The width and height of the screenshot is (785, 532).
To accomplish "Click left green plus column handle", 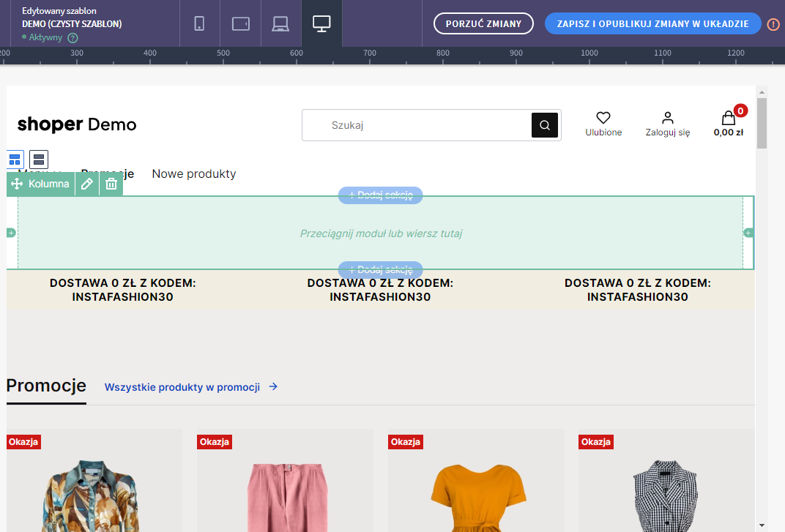I will (x=11, y=233).
